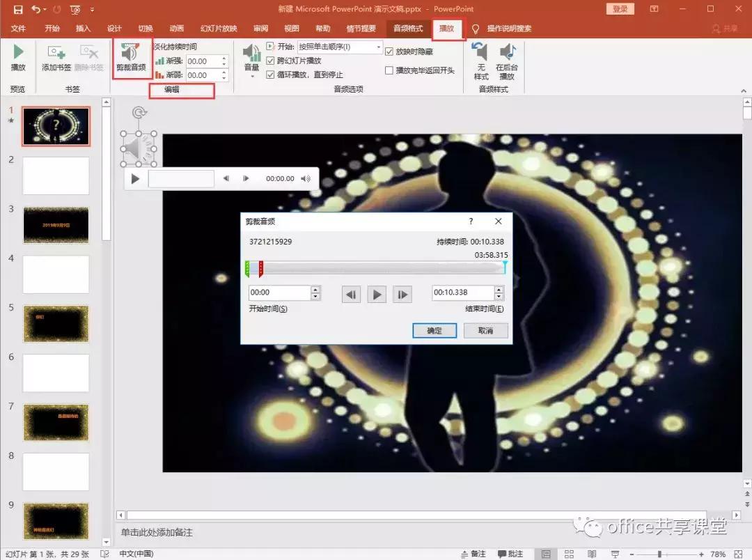Viewport: 752px width, 560px height.
Task: Click the help question mark in trim dialog
Action: (471, 221)
